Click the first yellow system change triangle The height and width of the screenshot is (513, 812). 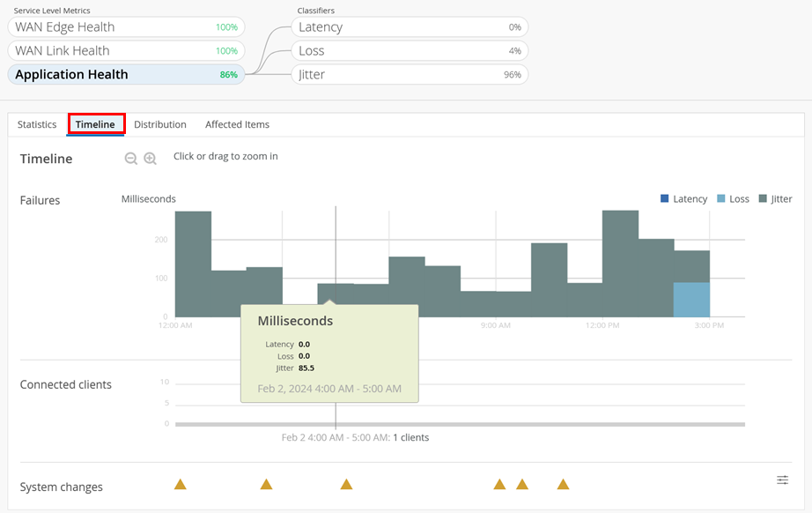point(181,484)
